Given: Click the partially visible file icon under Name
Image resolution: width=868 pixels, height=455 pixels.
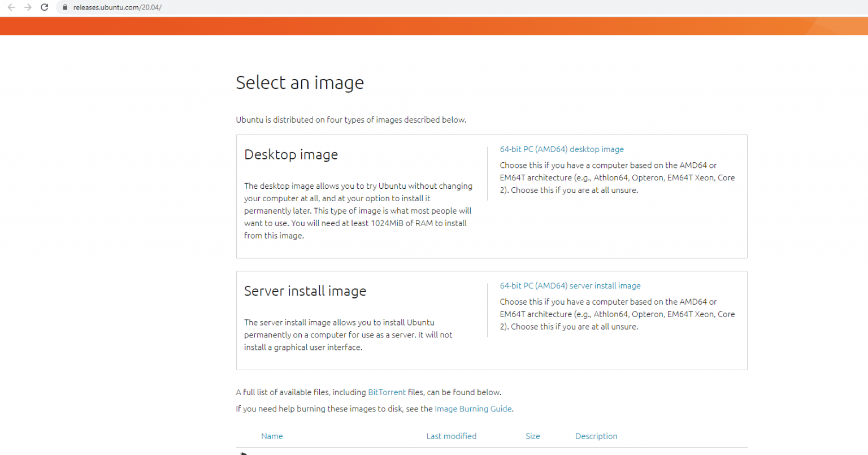Looking at the screenshot, I should click(244, 453).
